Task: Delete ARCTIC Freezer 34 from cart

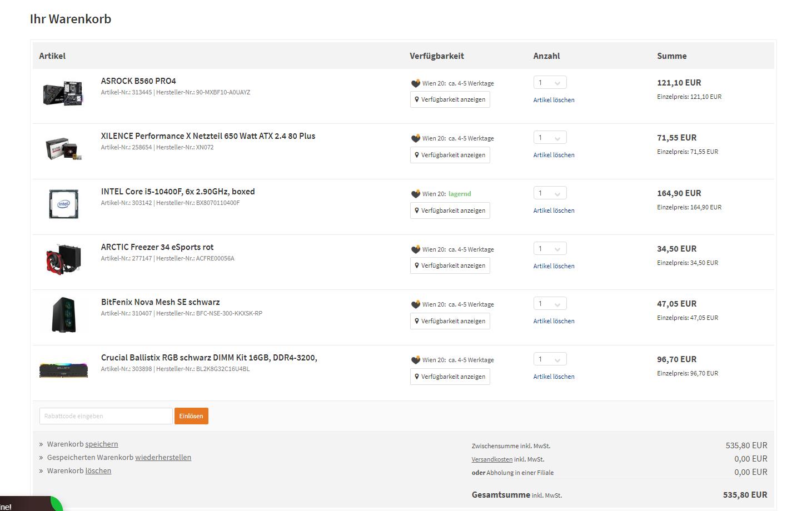Action: point(554,266)
